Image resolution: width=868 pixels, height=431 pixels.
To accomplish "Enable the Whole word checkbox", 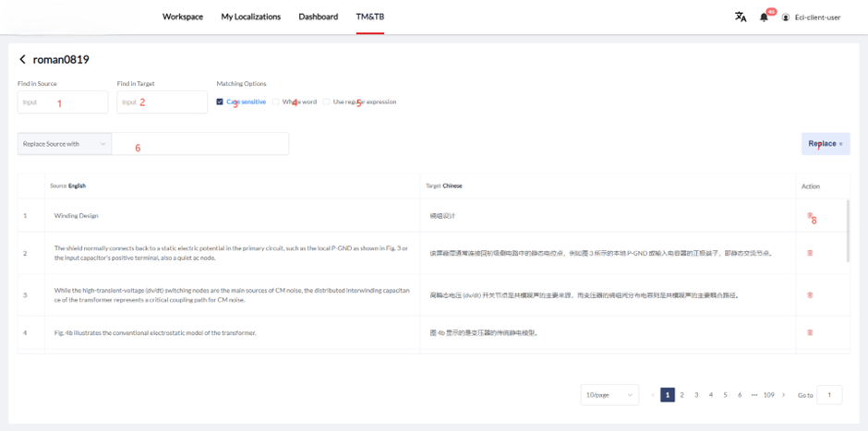I will coord(275,102).
